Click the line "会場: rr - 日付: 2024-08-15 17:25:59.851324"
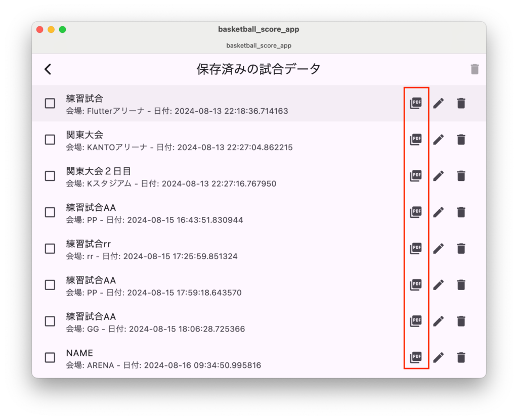The height and width of the screenshot is (420, 518). (152, 256)
